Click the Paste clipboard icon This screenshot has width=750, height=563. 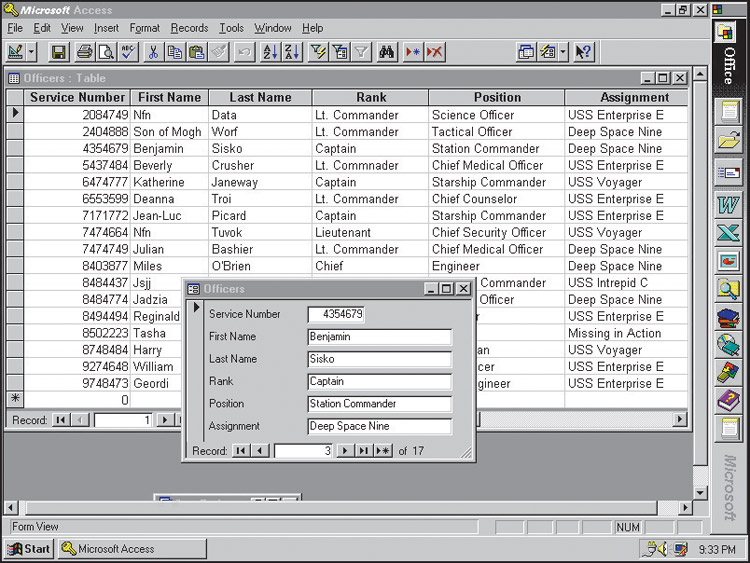click(197, 52)
